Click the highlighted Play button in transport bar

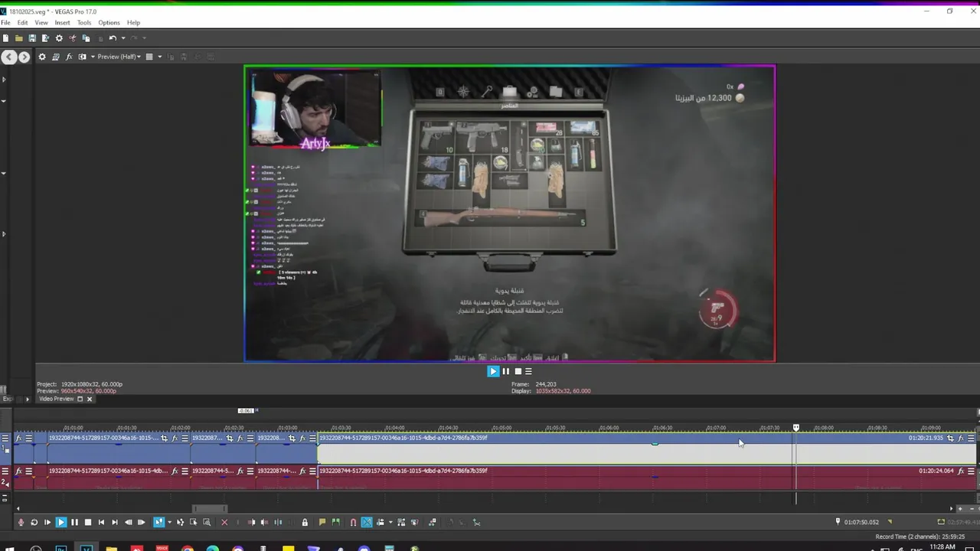pyautogui.click(x=61, y=522)
